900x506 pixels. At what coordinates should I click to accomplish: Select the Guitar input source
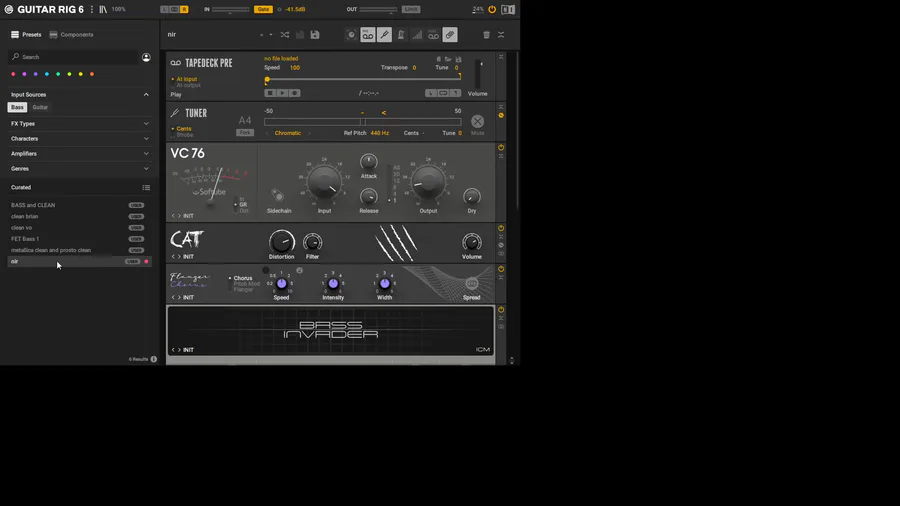pyautogui.click(x=40, y=107)
